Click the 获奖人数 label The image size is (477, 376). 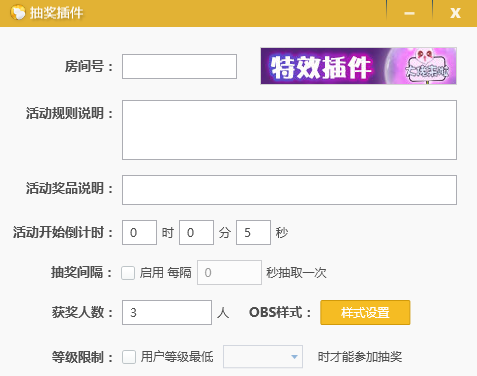[x=82, y=313]
